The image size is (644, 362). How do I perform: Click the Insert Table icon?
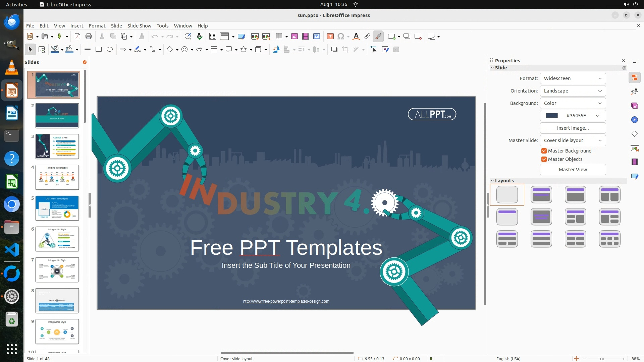click(279, 37)
